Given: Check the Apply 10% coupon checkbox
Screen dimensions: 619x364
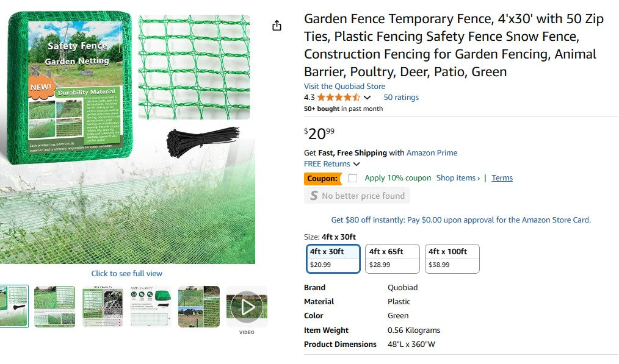Looking at the screenshot, I should 352,177.
